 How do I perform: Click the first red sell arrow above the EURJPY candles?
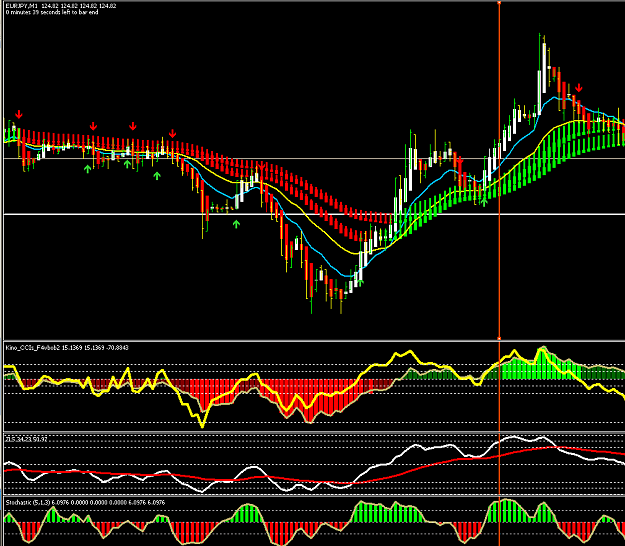coord(19,115)
